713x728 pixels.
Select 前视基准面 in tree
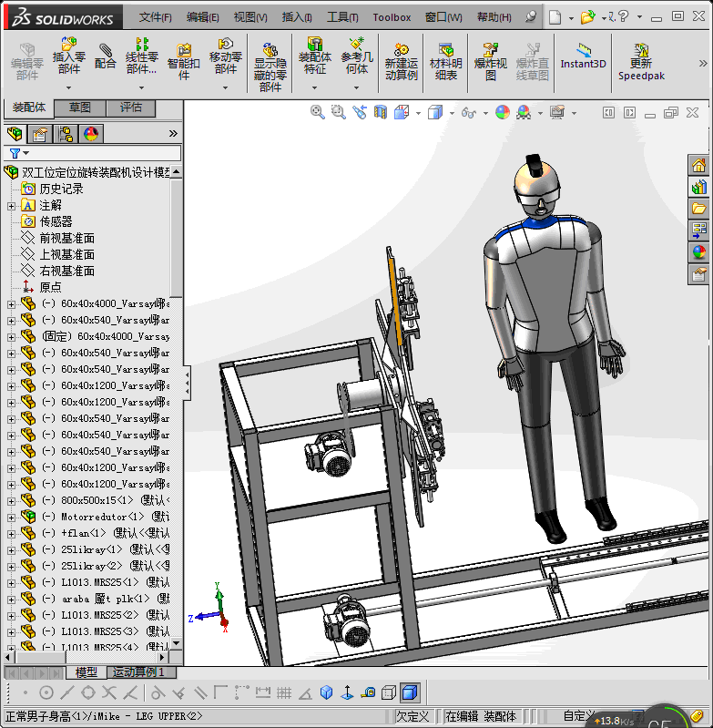(x=66, y=238)
